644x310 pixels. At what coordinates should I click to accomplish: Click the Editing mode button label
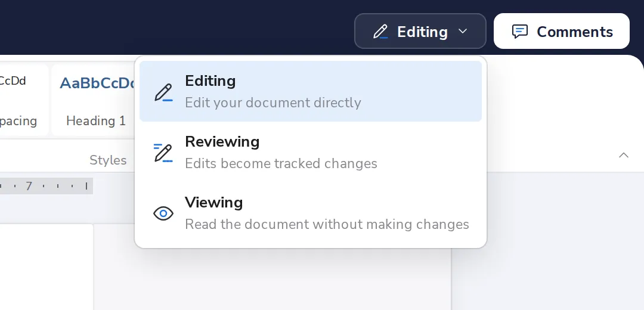pos(422,32)
